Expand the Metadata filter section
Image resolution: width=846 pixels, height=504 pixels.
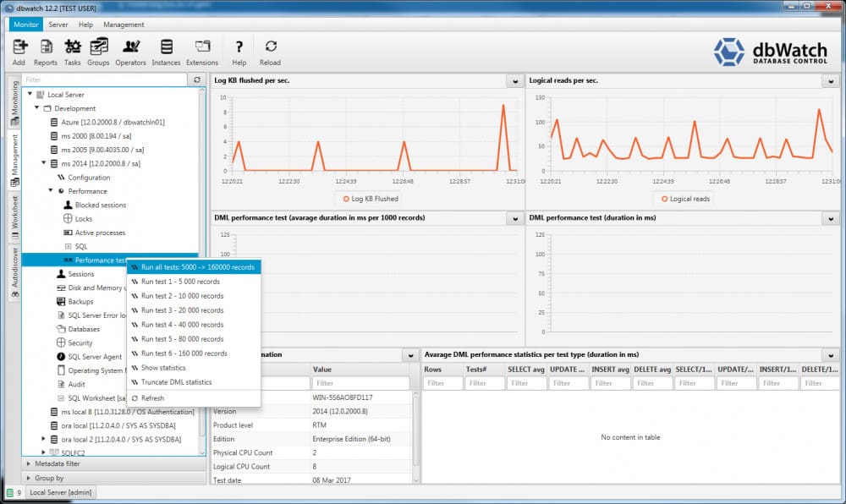coord(29,463)
